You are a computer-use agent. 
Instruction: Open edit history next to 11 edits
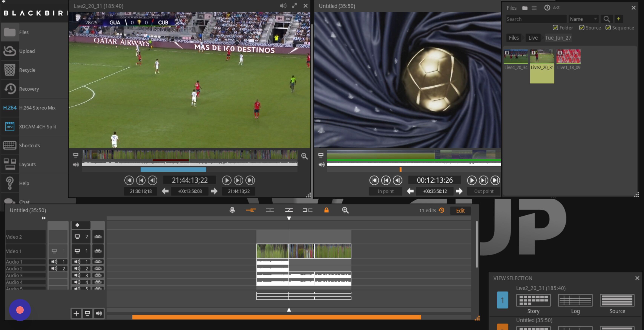pos(442,210)
